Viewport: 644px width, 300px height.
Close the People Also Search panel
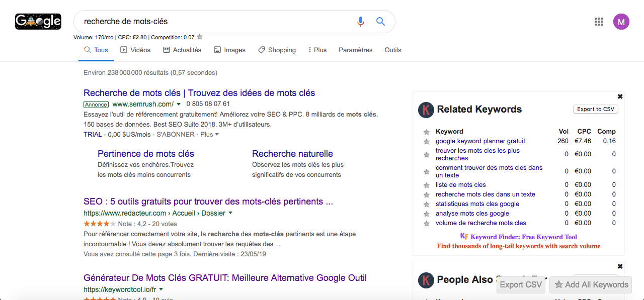pyautogui.click(x=620, y=266)
